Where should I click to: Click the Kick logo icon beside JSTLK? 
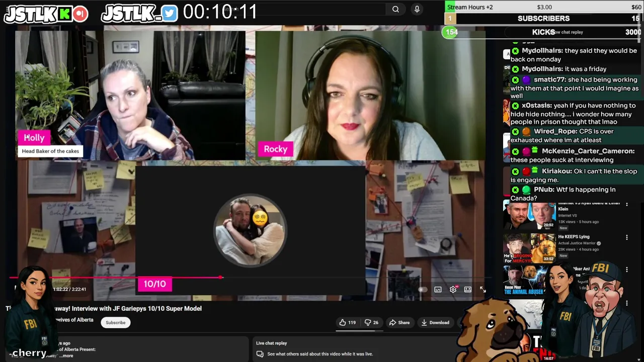pos(64,14)
